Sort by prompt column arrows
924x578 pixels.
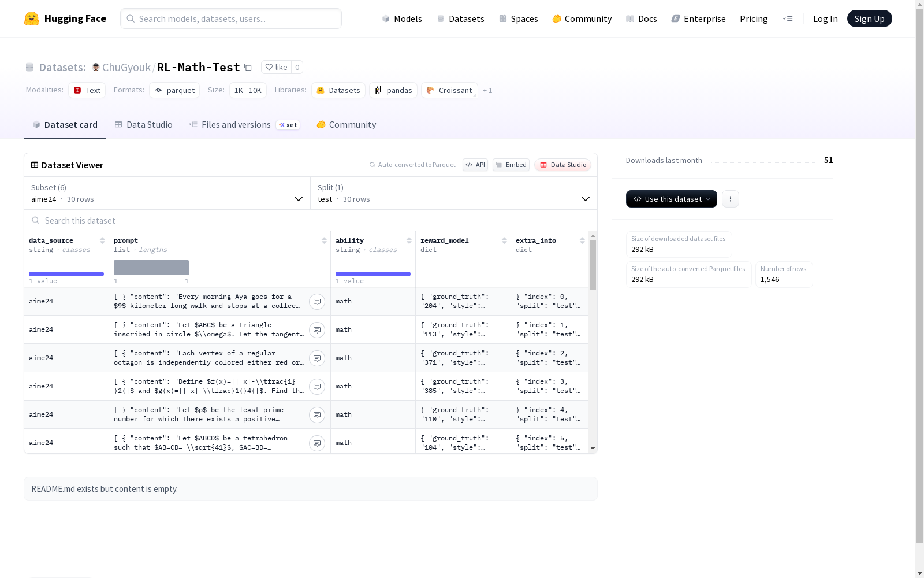click(x=324, y=240)
